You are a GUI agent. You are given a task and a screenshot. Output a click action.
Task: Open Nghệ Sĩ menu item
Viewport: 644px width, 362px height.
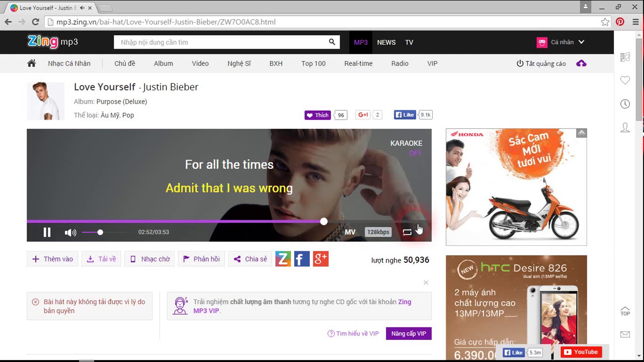point(239,63)
